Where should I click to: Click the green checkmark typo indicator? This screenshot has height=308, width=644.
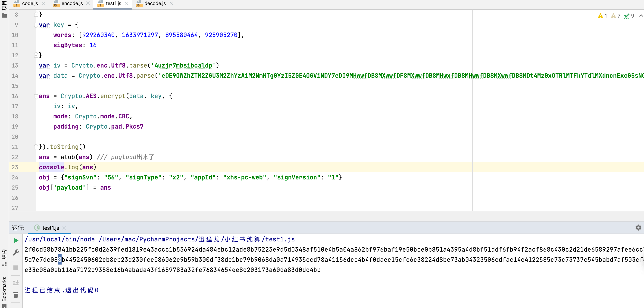tap(626, 16)
